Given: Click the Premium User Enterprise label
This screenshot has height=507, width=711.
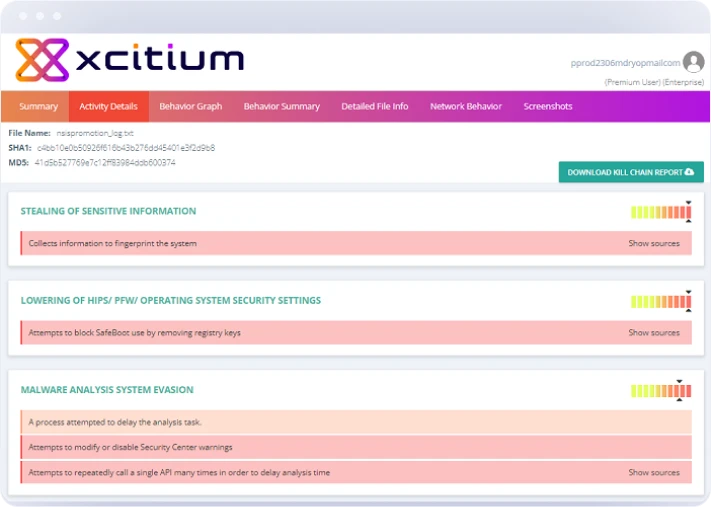Looking at the screenshot, I should (654, 82).
